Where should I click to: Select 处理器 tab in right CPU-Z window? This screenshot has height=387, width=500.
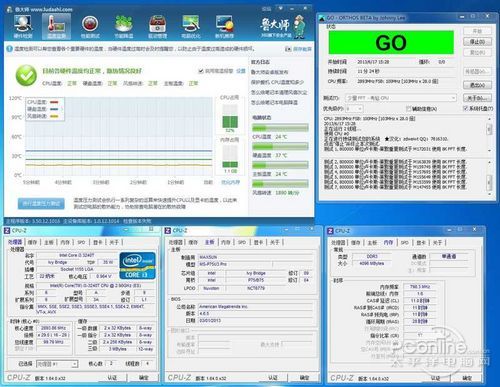pos(338,243)
